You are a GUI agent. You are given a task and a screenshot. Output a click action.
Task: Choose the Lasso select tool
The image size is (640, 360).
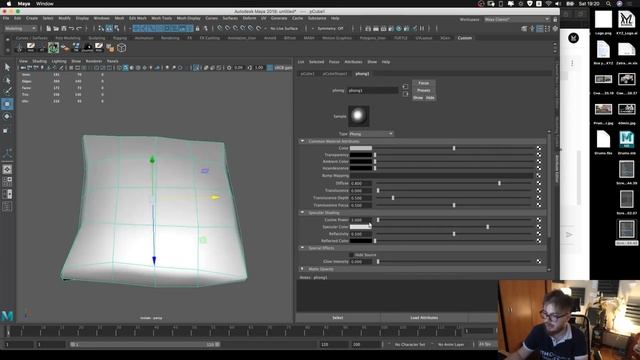7,80
